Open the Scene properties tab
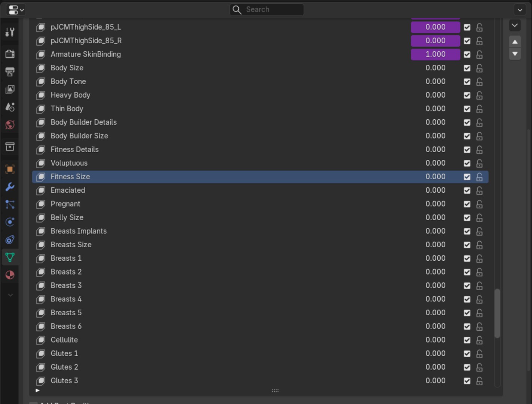This screenshot has height=404, width=532. click(x=10, y=107)
